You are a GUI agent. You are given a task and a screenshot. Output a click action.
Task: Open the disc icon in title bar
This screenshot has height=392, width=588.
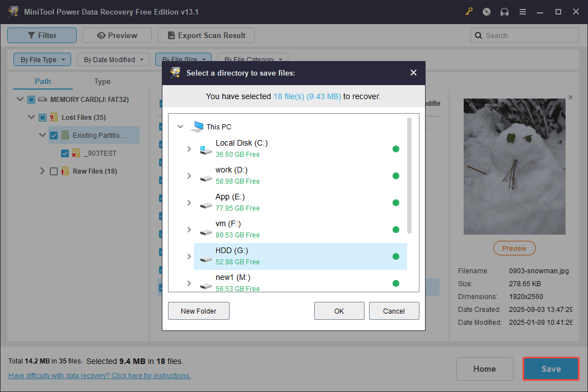487,12
